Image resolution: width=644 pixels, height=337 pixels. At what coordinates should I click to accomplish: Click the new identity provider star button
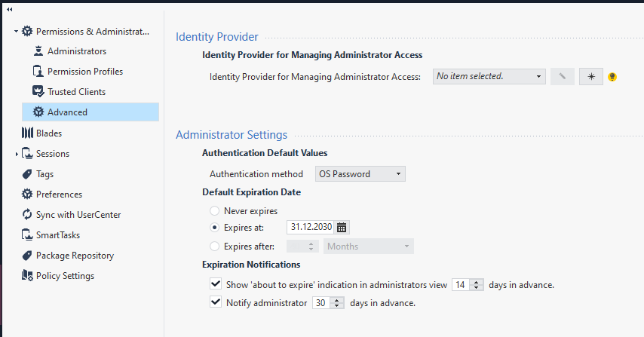click(x=591, y=77)
